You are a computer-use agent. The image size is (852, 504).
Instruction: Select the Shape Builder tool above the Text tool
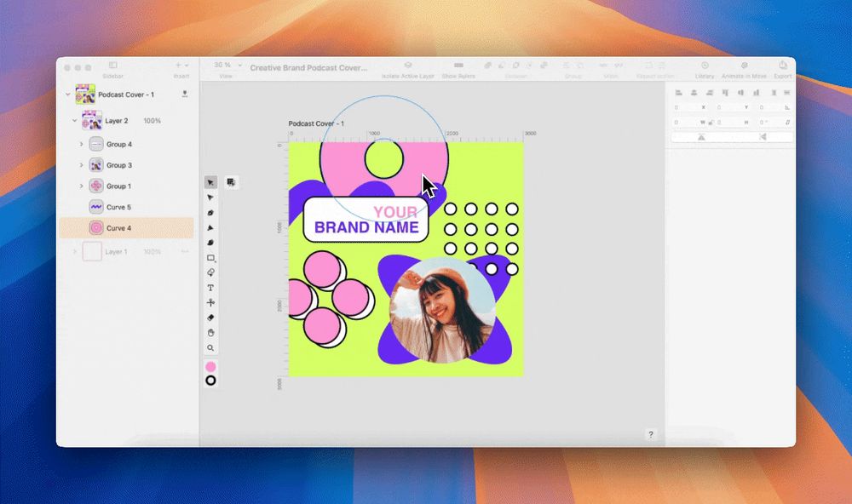(210, 272)
